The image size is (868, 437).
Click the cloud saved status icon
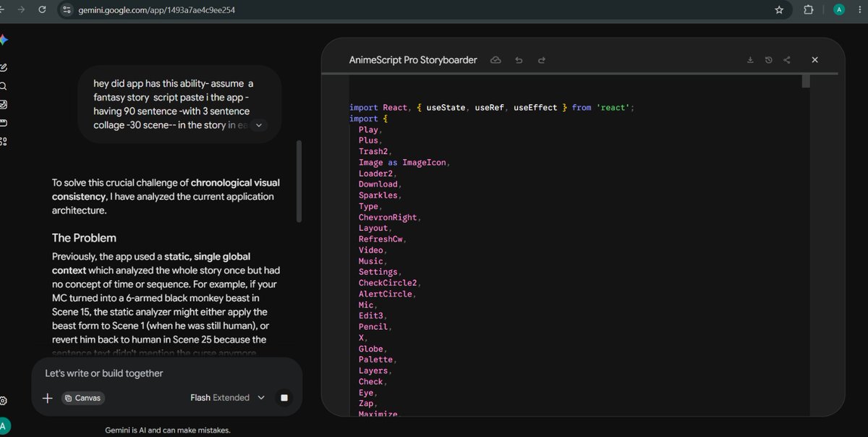(x=495, y=60)
